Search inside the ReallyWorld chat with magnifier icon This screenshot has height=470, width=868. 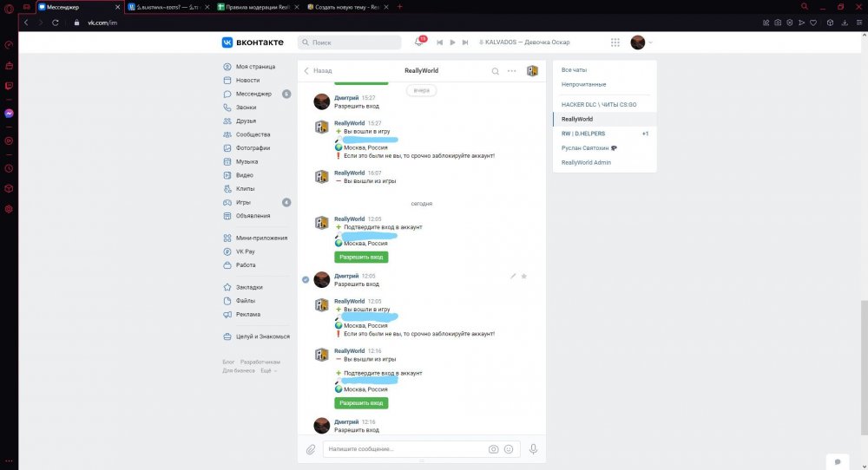[x=496, y=71]
